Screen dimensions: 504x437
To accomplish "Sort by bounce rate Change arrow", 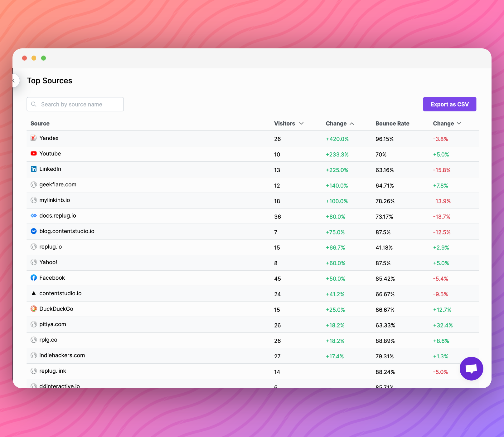I will [459, 123].
